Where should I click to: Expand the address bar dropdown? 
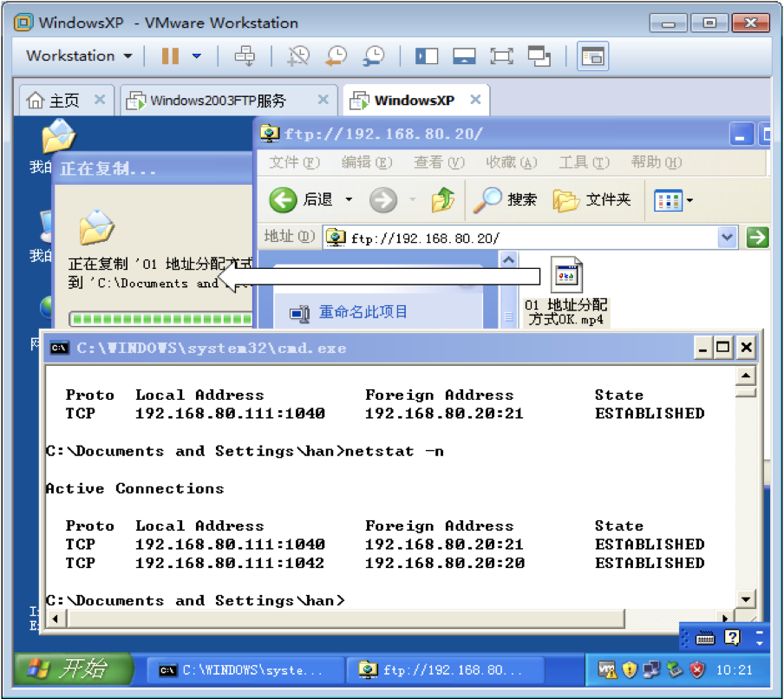click(728, 238)
